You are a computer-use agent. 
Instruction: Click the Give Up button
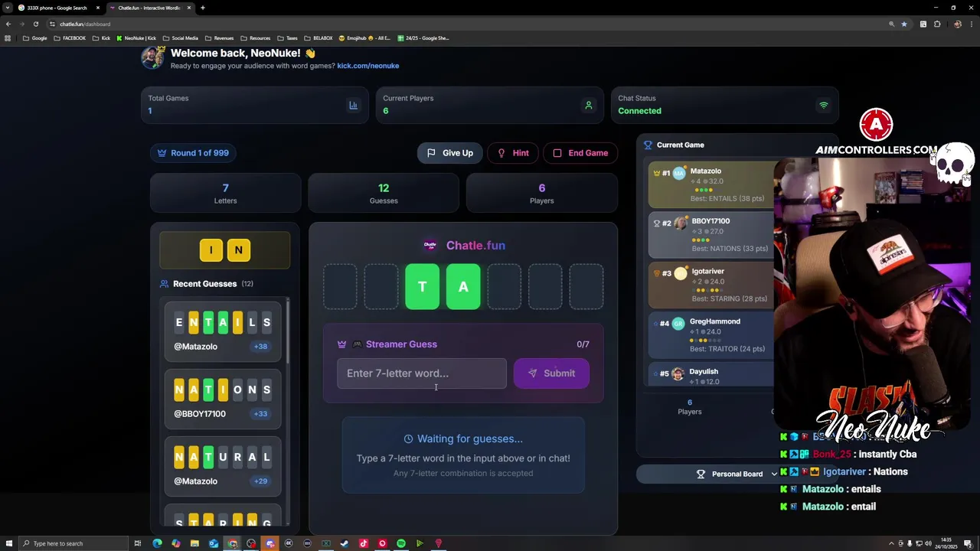[x=449, y=153]
